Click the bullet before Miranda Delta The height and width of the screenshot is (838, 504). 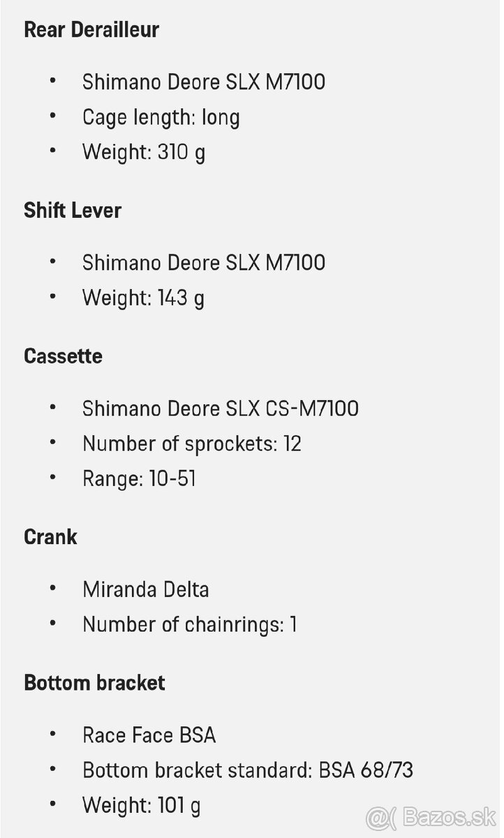(x=52, y=589)
